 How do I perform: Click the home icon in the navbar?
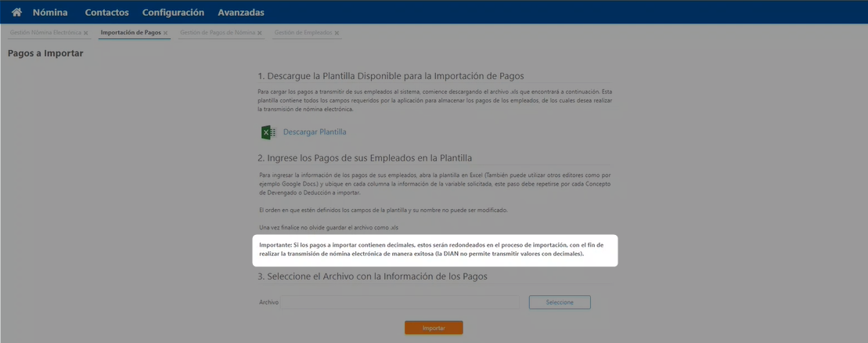16,13
